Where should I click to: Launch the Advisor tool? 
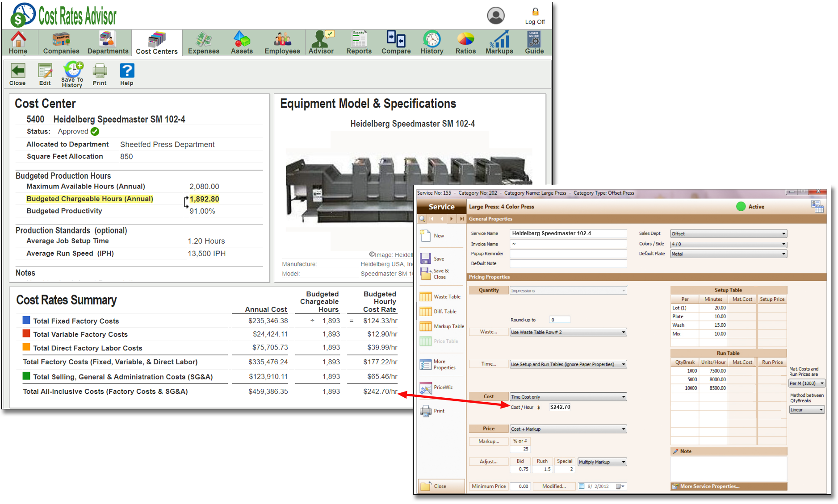(321, 43)
